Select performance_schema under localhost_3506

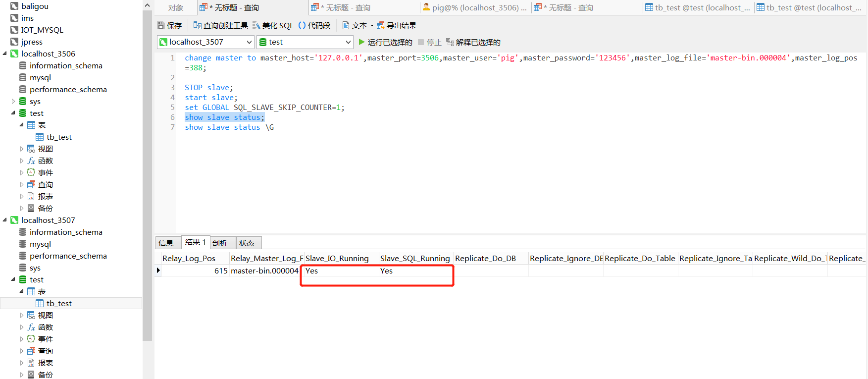tap(68, 89)
